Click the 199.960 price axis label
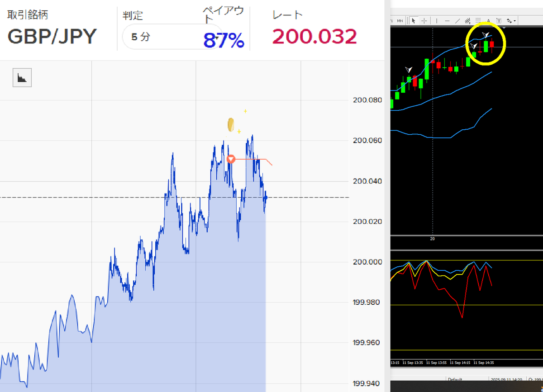Image resolution: width=543 pixels, height=392 pixels. coord(367,343)
